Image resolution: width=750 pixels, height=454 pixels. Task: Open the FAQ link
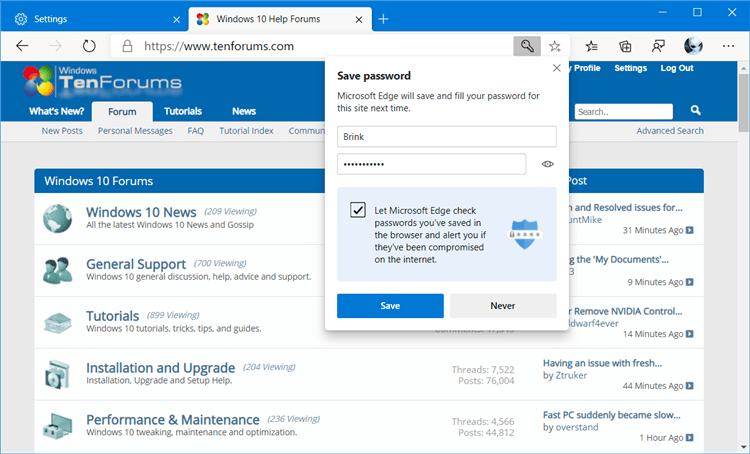click(196, 131)
